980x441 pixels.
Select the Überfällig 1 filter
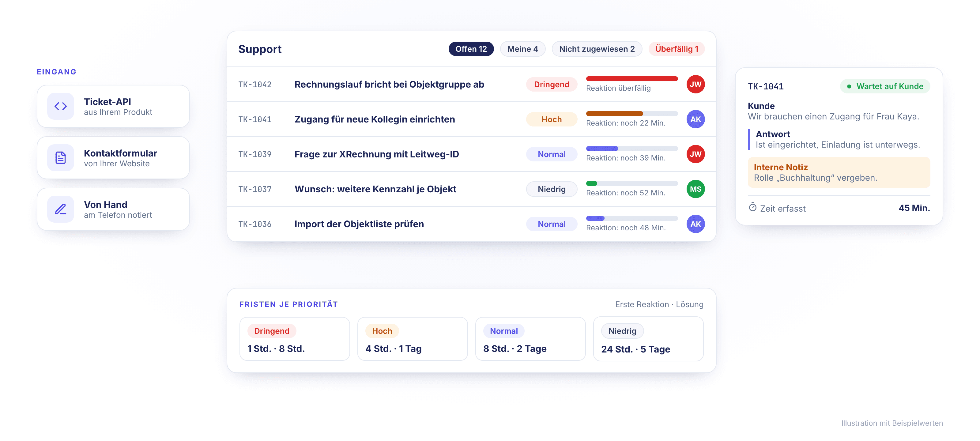(677, 49)
